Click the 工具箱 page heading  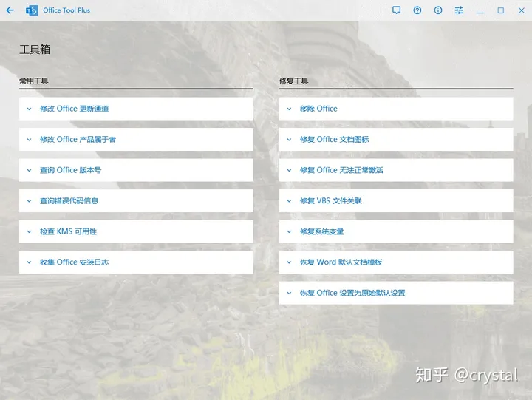tap(35, 50)
